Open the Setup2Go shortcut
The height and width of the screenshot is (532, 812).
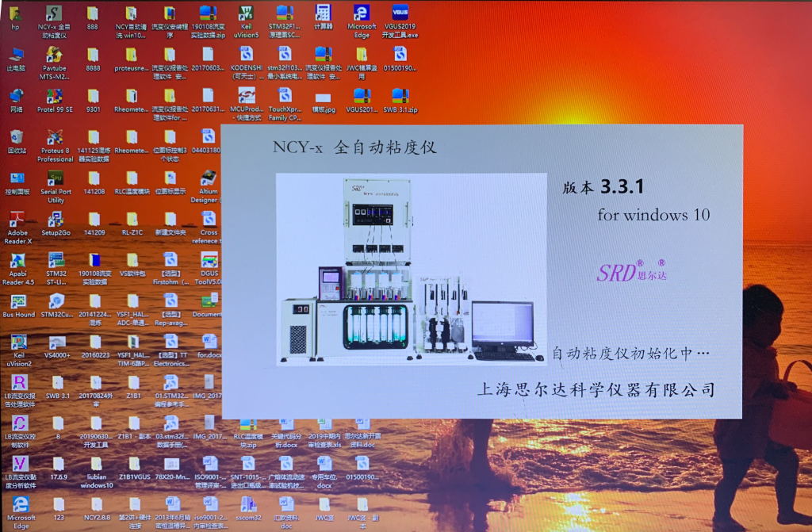(x=55, y=220)
